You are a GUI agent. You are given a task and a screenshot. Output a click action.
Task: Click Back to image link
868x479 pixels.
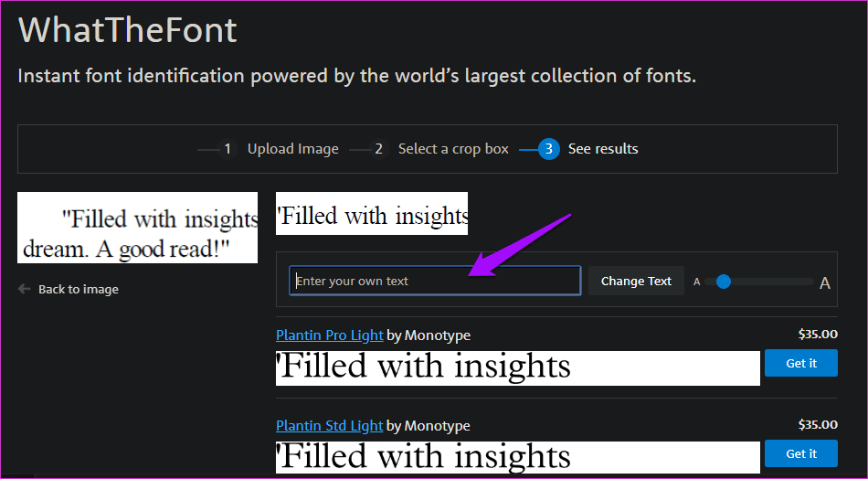coord(78,289)
